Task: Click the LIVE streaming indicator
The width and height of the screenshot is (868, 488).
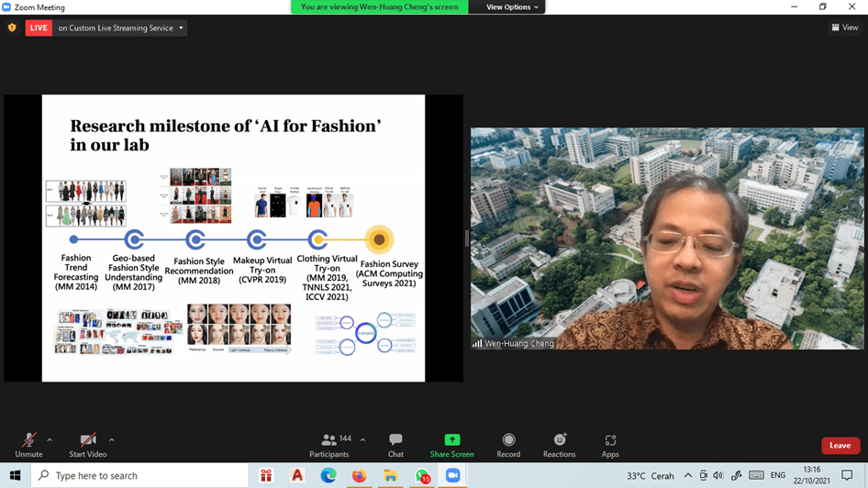Action: [39, 28]
